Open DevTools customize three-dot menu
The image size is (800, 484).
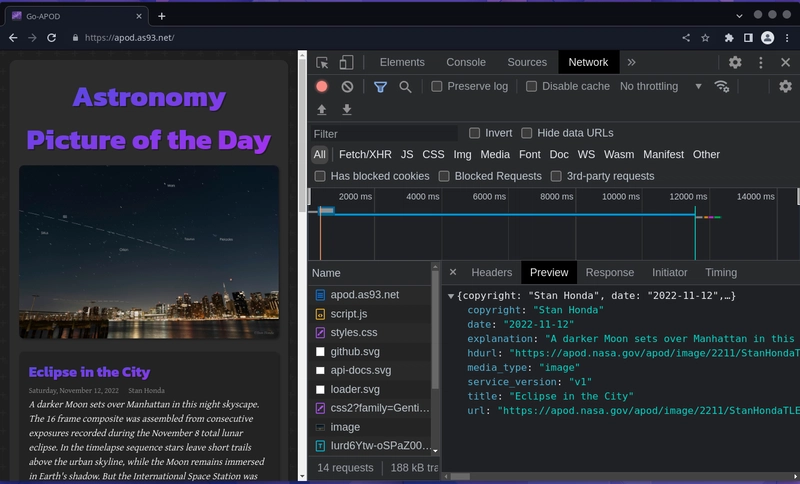click(x=761, y=62)
